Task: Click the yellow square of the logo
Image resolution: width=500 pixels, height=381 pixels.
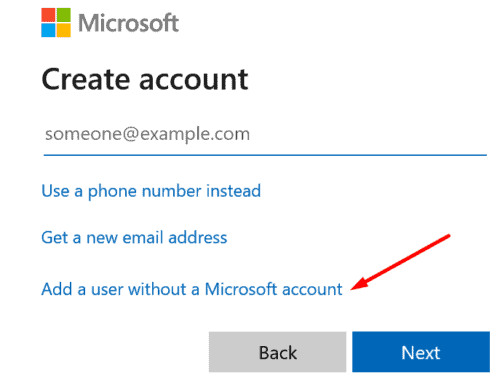Action: pos(64,30)
